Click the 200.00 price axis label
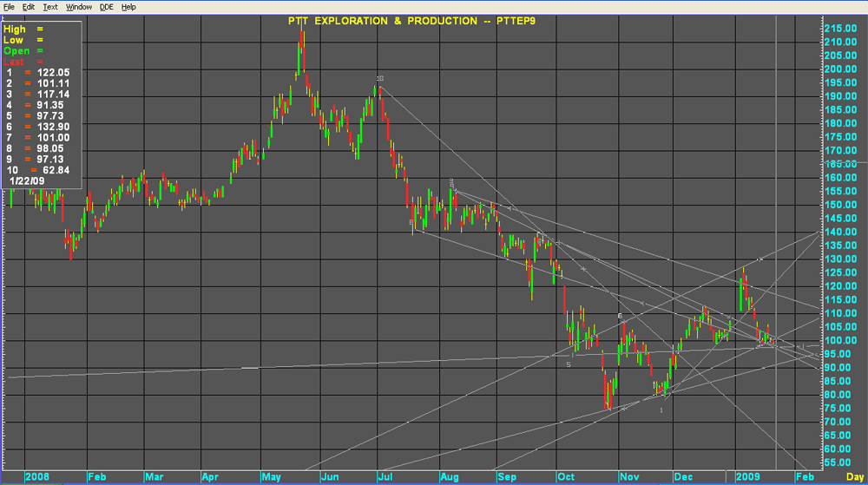 tap(840, 69)
